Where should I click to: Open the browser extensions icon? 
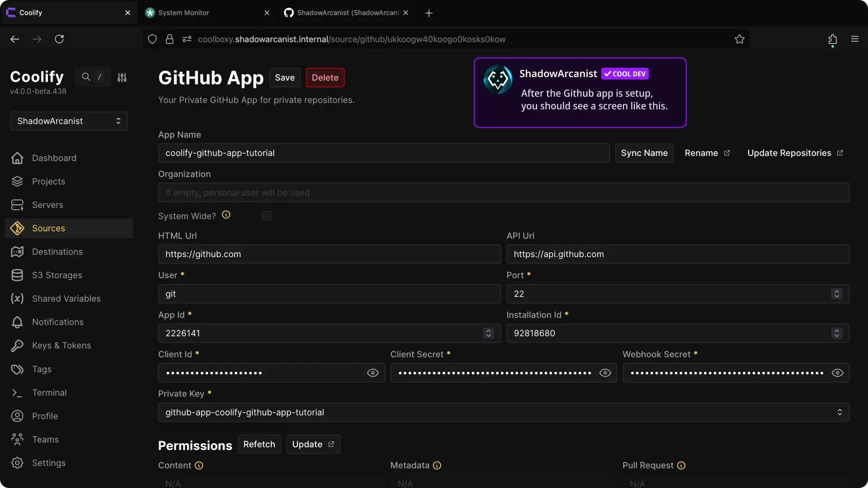coord(832,39)
